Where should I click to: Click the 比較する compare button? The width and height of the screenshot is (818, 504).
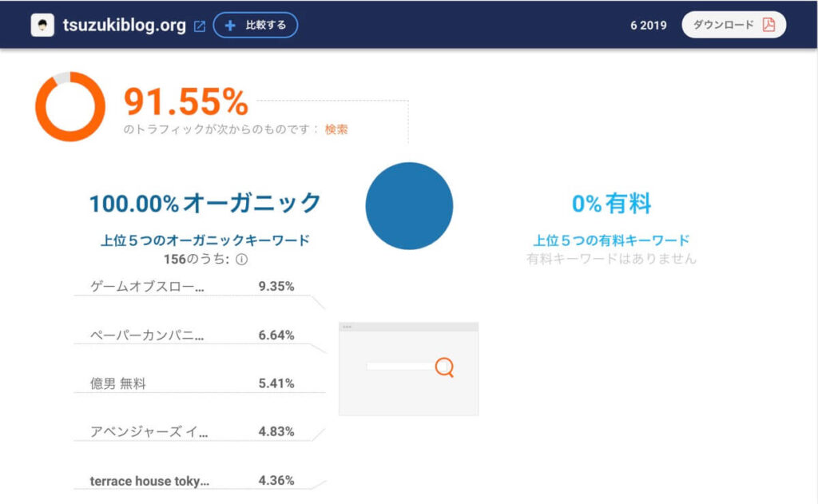point(256,25)
